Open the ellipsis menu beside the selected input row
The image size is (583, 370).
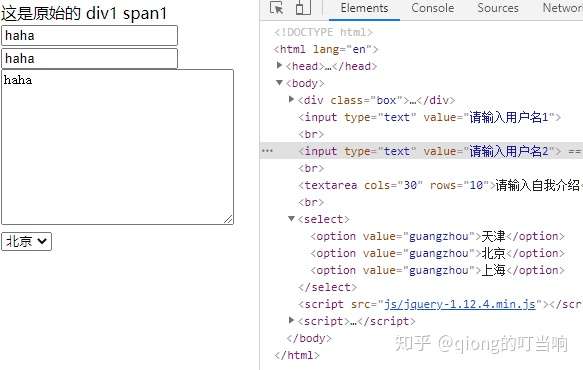click(x=267, y=151)
